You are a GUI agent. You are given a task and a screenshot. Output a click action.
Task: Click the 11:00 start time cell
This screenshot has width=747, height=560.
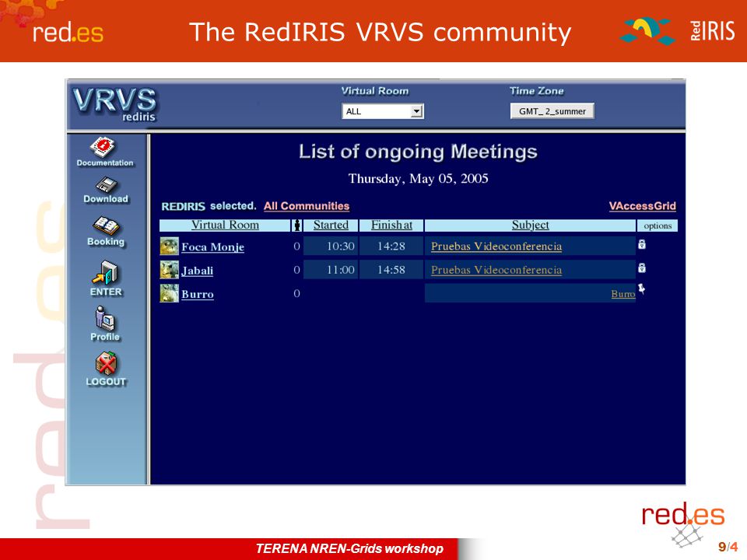331,270
